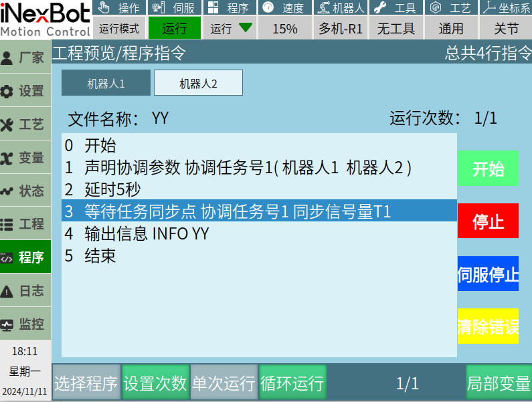This screenshot has width=532, height=402.
Task: Switch to the 机器人1 tab
Action: point(106,84)
